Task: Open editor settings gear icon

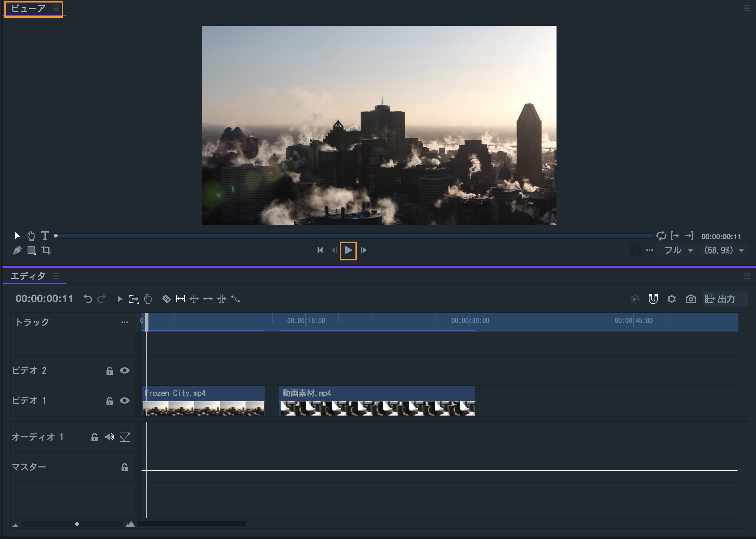Action: (x=672, y=299)
